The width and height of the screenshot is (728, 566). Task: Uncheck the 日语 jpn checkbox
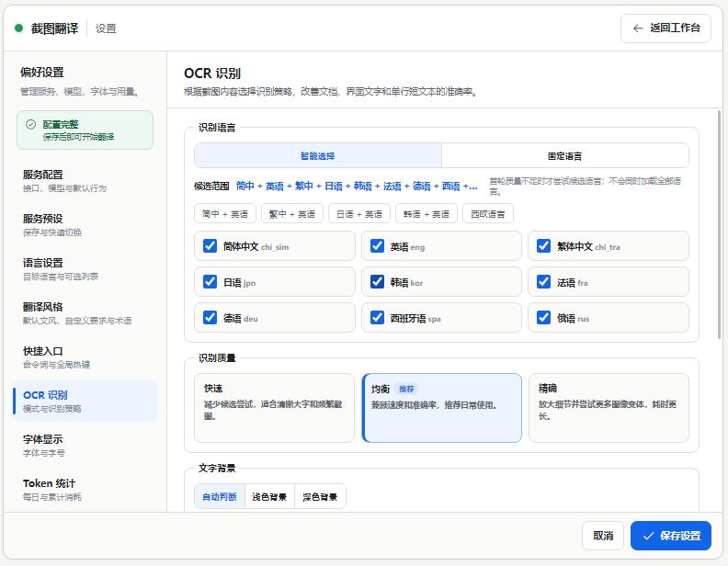[210, 281]
